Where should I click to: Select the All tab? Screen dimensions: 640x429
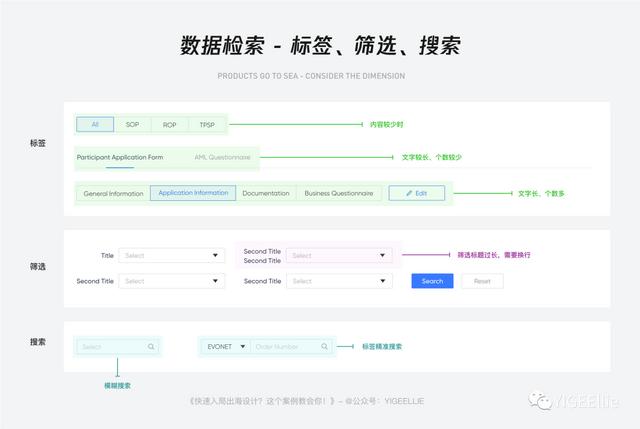coord(95,124)
